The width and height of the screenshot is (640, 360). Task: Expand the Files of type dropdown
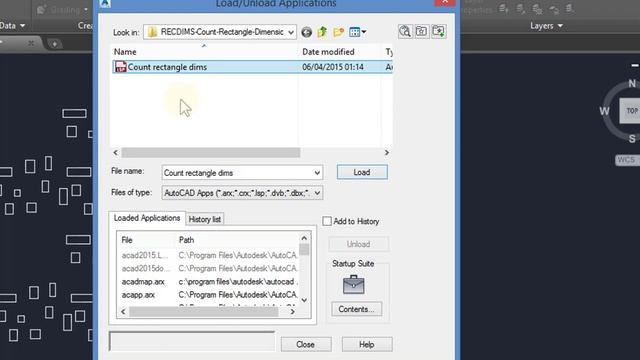click(317, 193)
